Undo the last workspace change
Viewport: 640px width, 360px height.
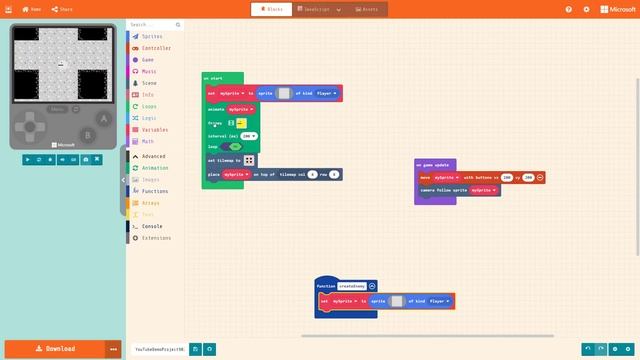tap(588, 349)
